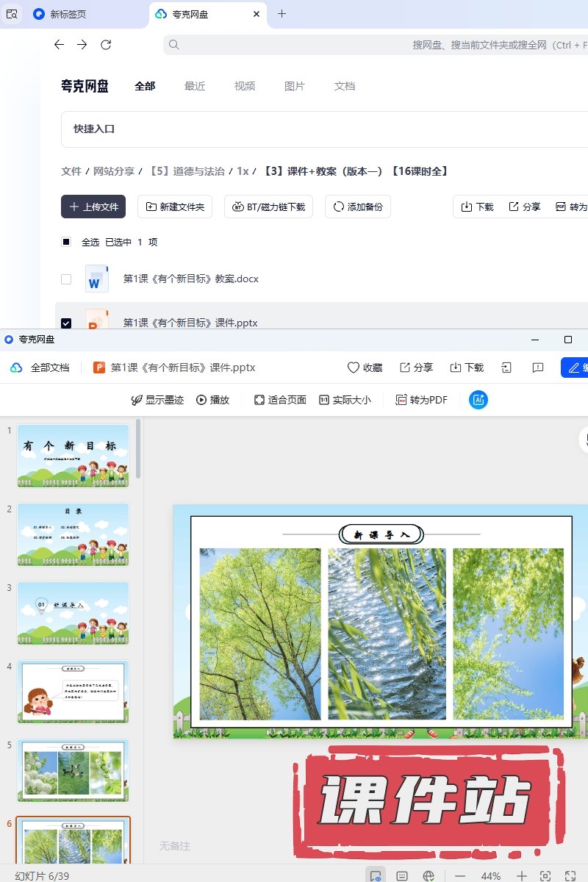
Task: Click the Upload File (上传文件) button
Action: [93, 207]
